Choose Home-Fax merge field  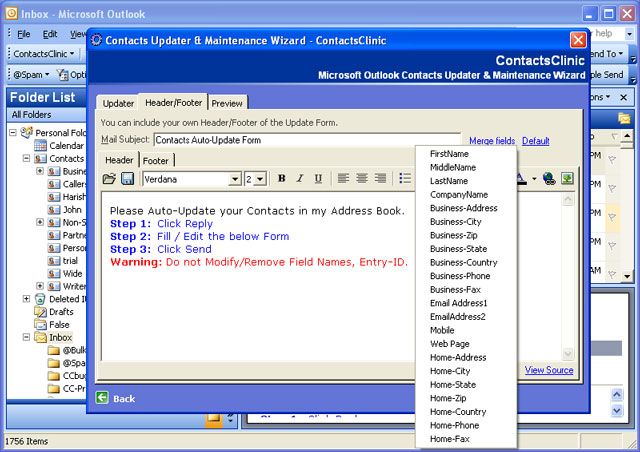click(449, 439)
